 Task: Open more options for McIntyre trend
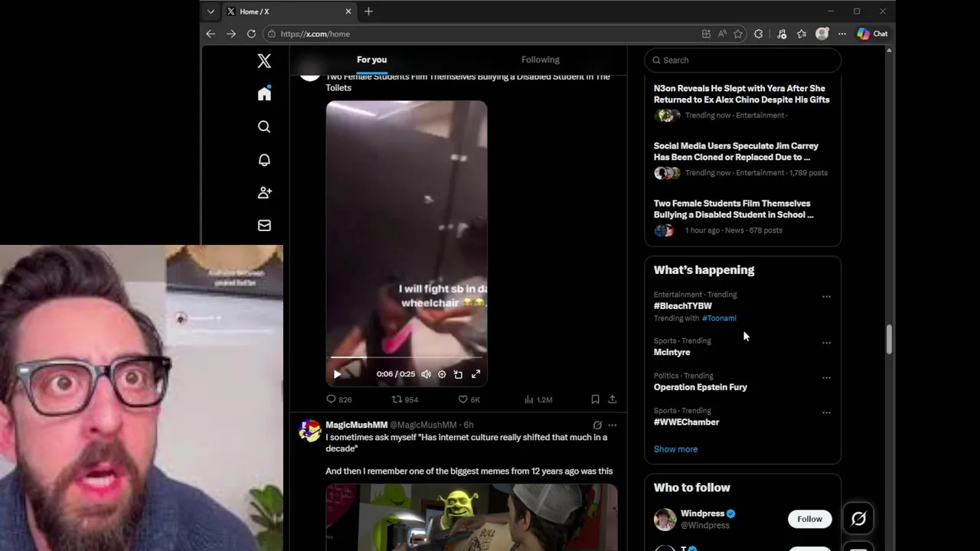(x=826, y=343)
